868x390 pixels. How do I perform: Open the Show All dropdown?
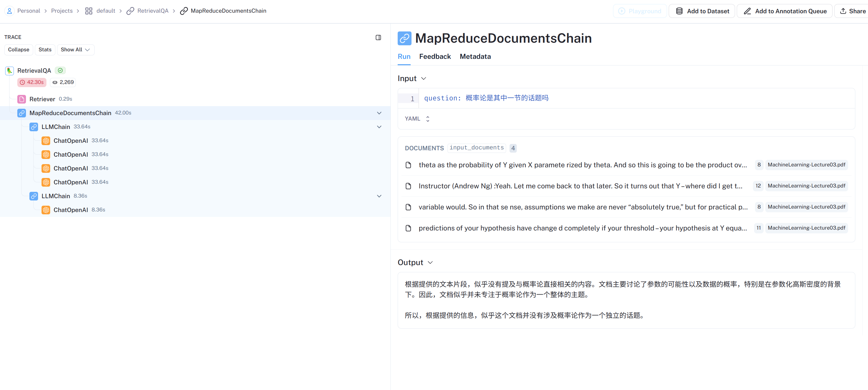tap(75, 50)
